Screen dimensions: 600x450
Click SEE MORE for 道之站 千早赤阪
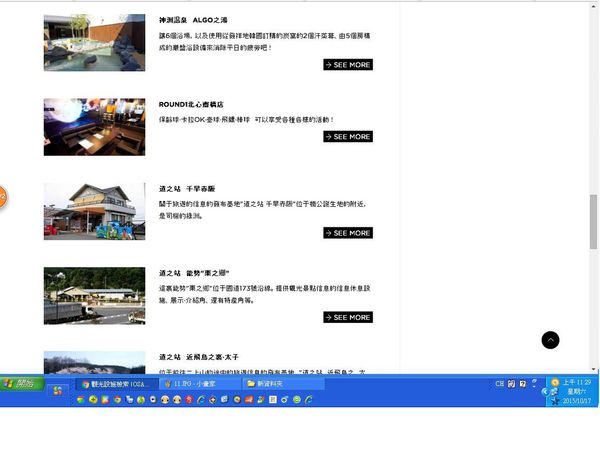point(348,233)
